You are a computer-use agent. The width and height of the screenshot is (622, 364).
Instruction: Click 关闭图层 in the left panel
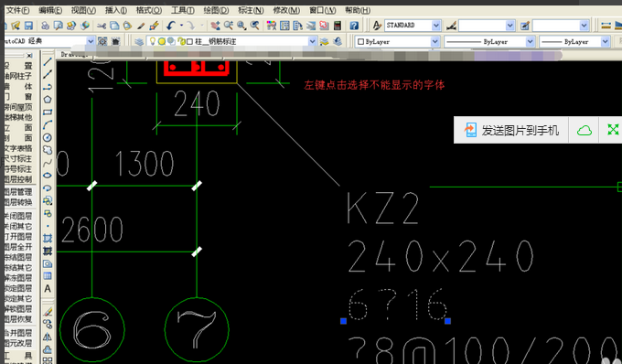(x=18, y=216)
